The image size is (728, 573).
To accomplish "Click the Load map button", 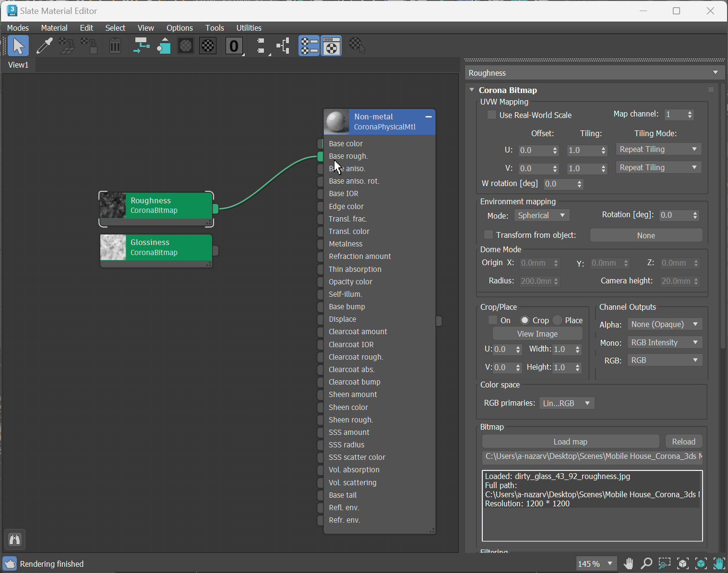I will click(x=570, y=442).
